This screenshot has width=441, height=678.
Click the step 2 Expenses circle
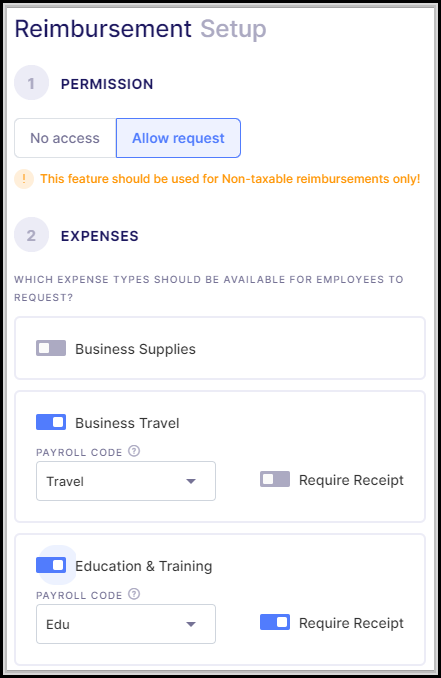(x=32, y=235)
